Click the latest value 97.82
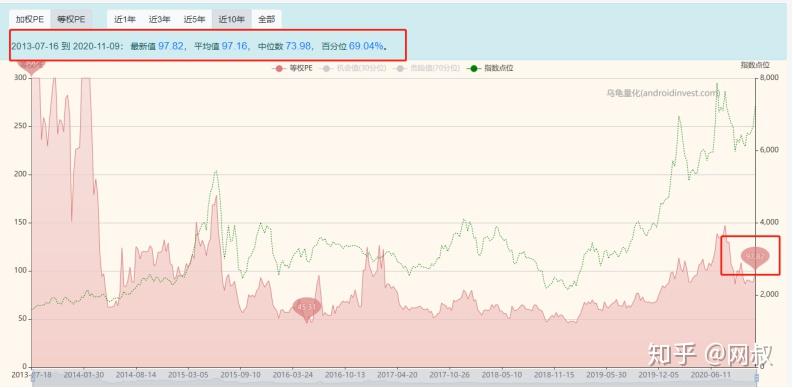 point(170,46)
